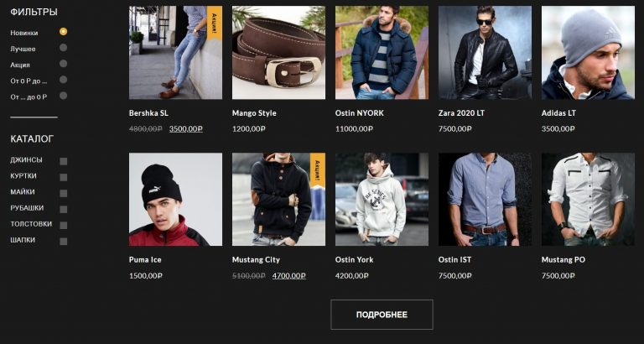This screenshot has height=344, width=644.
Task: Click the ПОДРОБНЕЕ button
Action: tap(382, 315)
